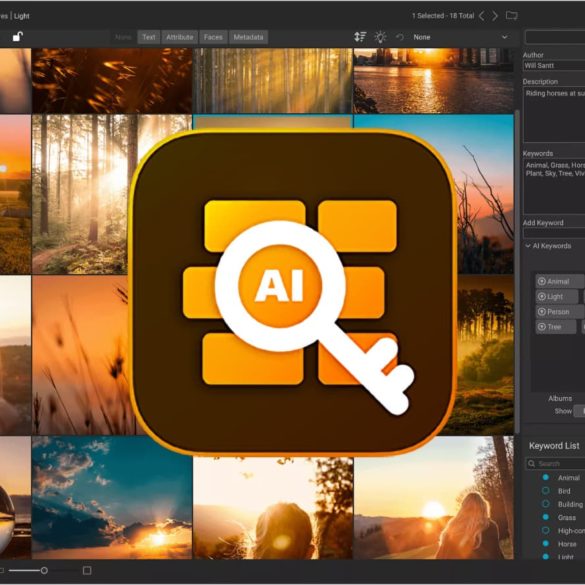Viewport: 585px width, 585px height.
Task: Click the 'Add Keyword' label
Action: [543, 223]
